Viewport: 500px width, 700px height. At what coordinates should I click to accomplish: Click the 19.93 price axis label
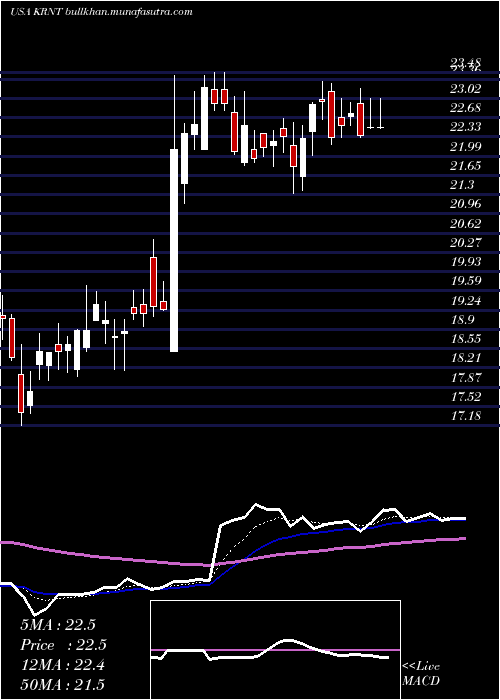(465, 262)
